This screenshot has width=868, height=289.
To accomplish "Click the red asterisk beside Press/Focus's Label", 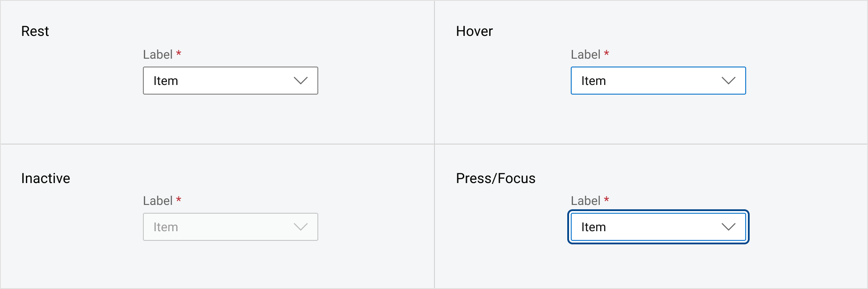I will click(x=606, y=200).
